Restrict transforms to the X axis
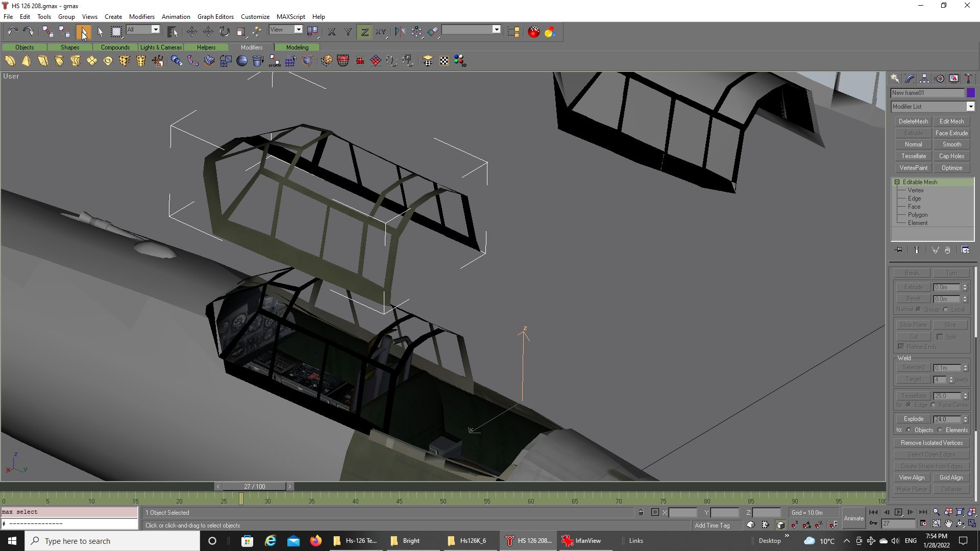 tap(332, 32)
